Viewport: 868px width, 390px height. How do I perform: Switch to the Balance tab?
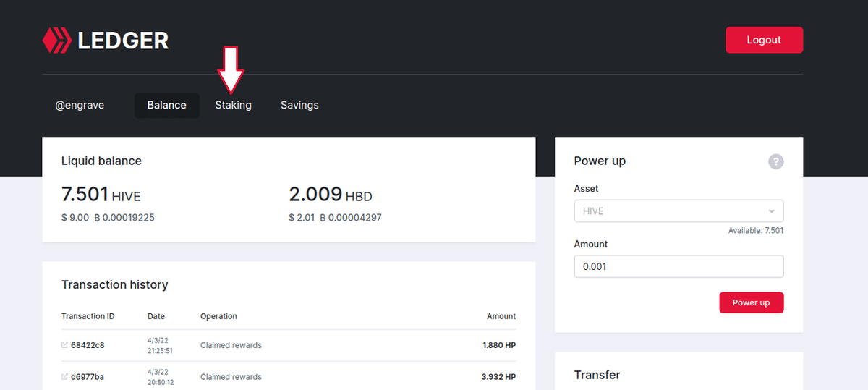[166, 105]
